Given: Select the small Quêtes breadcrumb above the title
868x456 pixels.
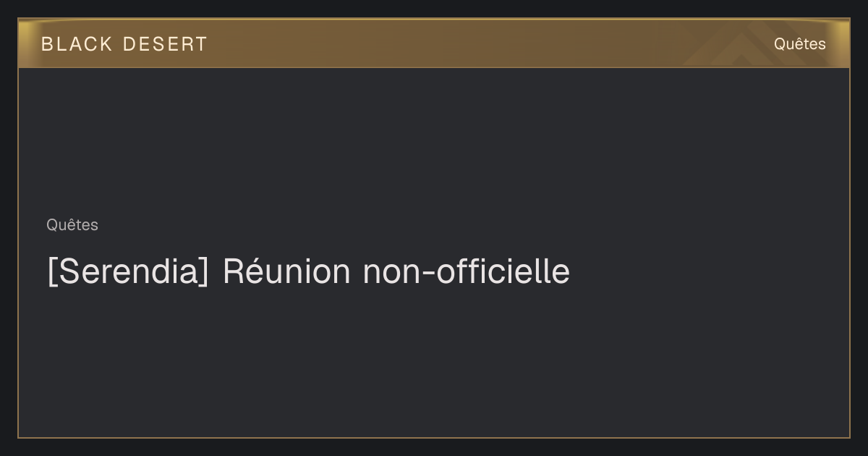Looking at the screenshot, I should 72,225.
